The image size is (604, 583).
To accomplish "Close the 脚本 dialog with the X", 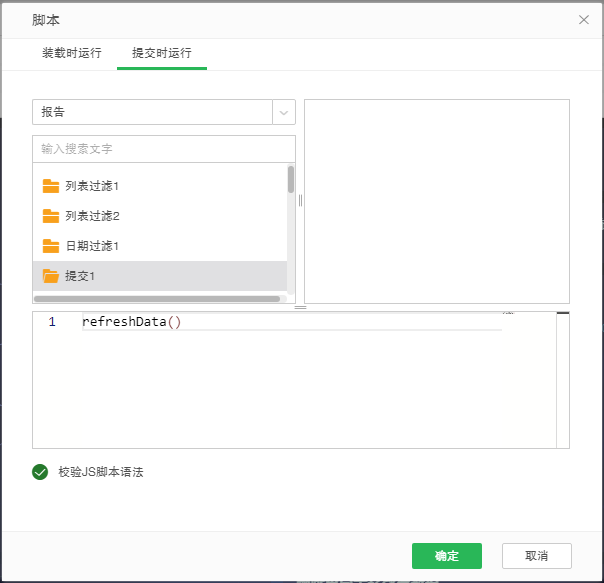I will (x=584, y=20).
